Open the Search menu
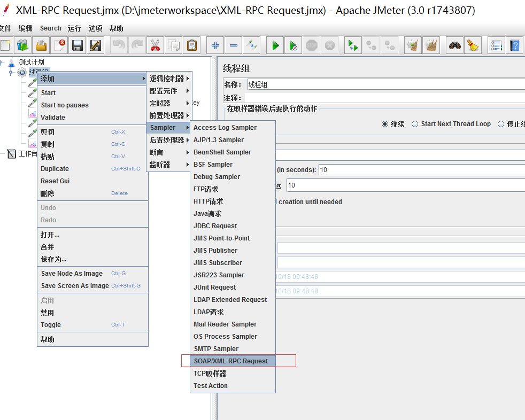The width and height of the screenshot is (525, 420). [x=51, y=28]
